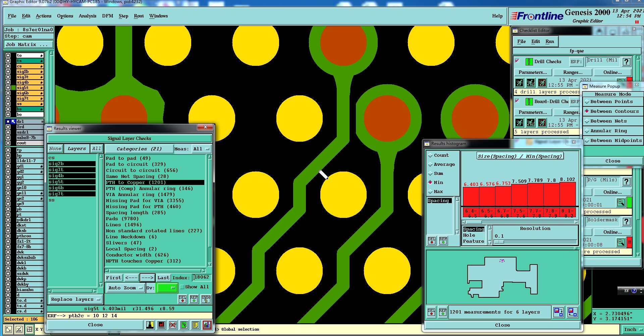Viewport: 644px width, 336px height.
Task: Click the 8.102 red histogram bar
Action: [568, 194]
